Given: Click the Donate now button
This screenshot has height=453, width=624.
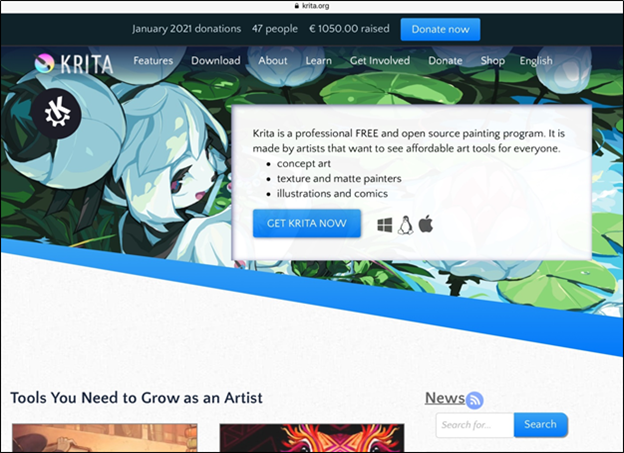Looking at the screenshot, I should tap(440, 29).
